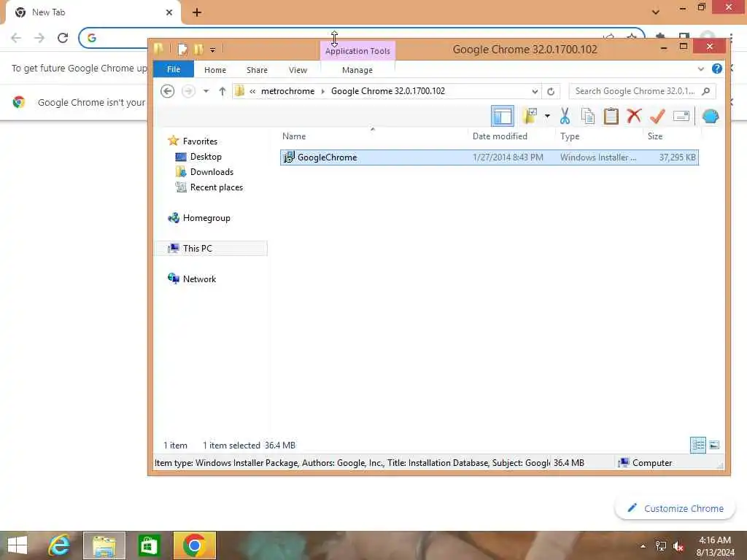
Task: Switch to the Share ribbon tab
Action: (x=257, y=70)
